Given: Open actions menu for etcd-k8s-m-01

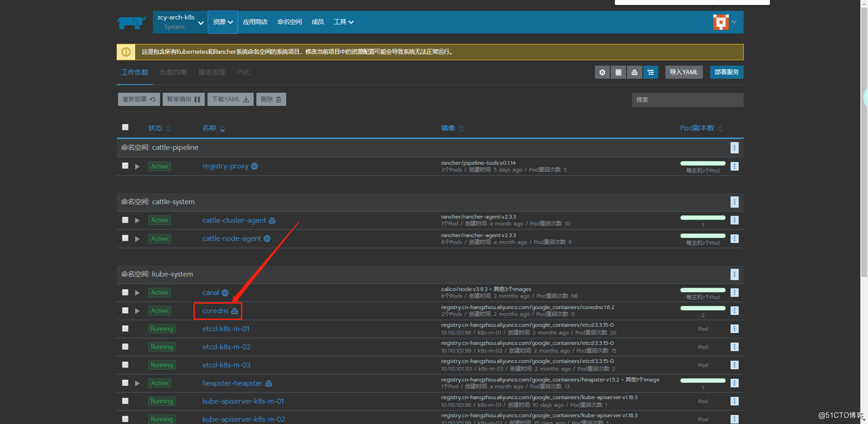Looking at the screenshot, I should click(735, 329).
